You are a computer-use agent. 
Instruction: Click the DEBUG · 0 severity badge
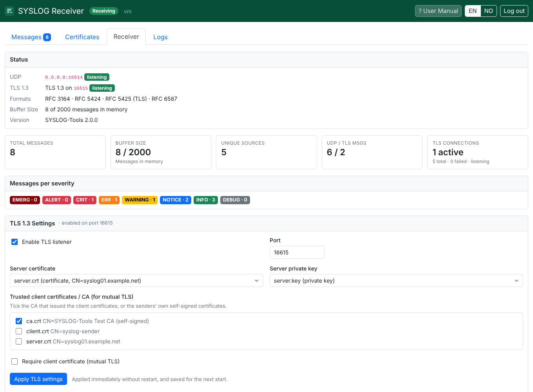coord(235,200)
